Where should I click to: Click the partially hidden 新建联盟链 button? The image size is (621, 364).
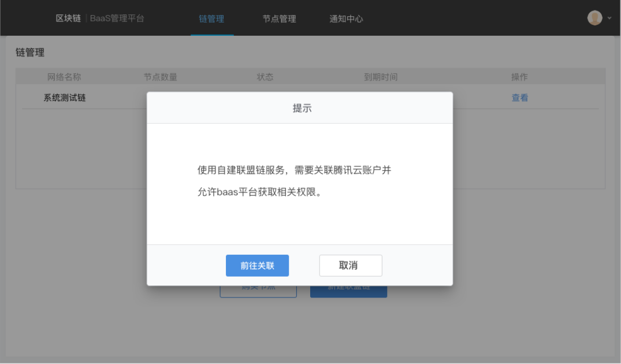click(x=348, y=291)
